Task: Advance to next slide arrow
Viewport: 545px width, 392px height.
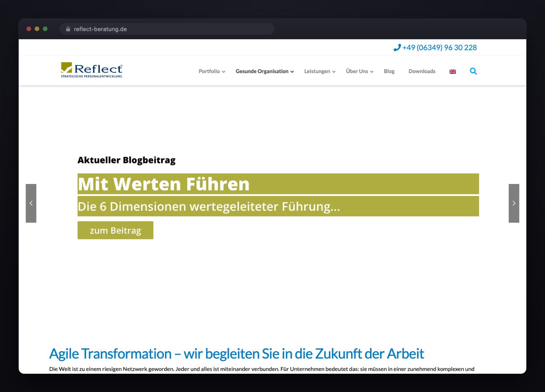Action: (x=514, y=203)
